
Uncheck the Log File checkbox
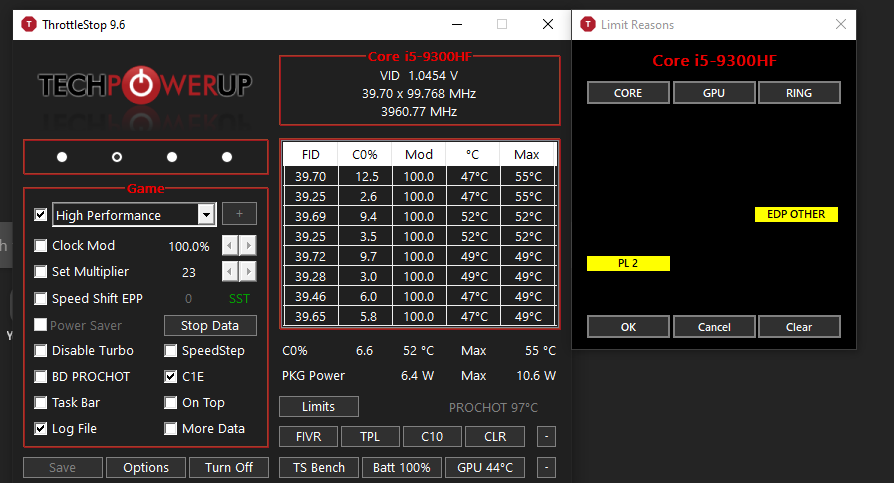click(40, 428)
